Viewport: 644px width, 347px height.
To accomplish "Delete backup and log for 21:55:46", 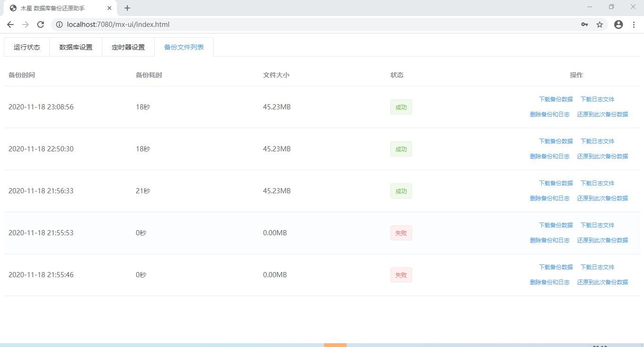I will [x=550, y=282].
